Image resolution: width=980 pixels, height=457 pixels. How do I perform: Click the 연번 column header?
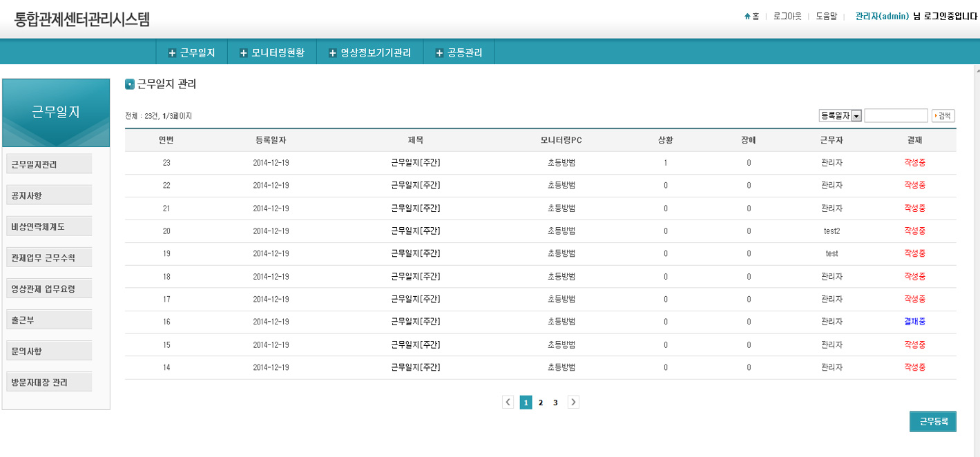(x=166, y=140)
